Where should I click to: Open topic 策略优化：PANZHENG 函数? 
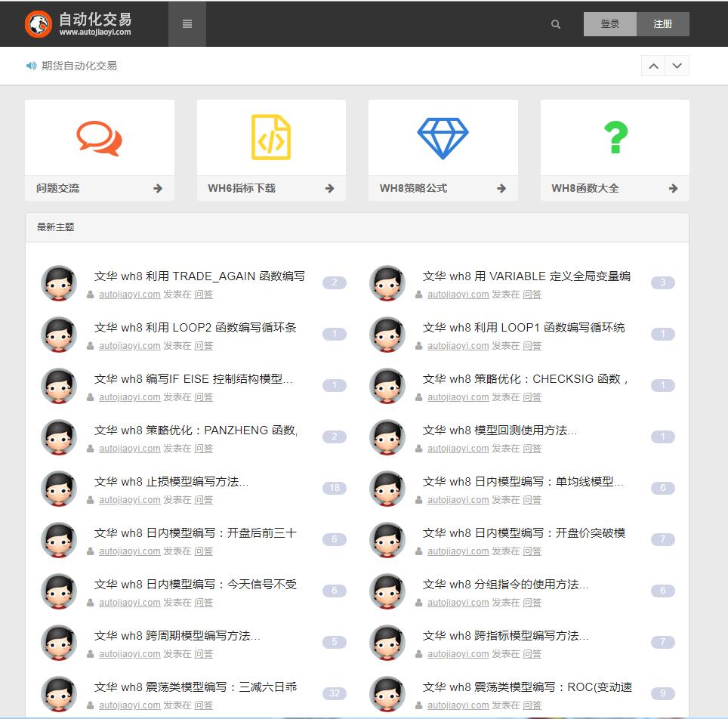196,430
